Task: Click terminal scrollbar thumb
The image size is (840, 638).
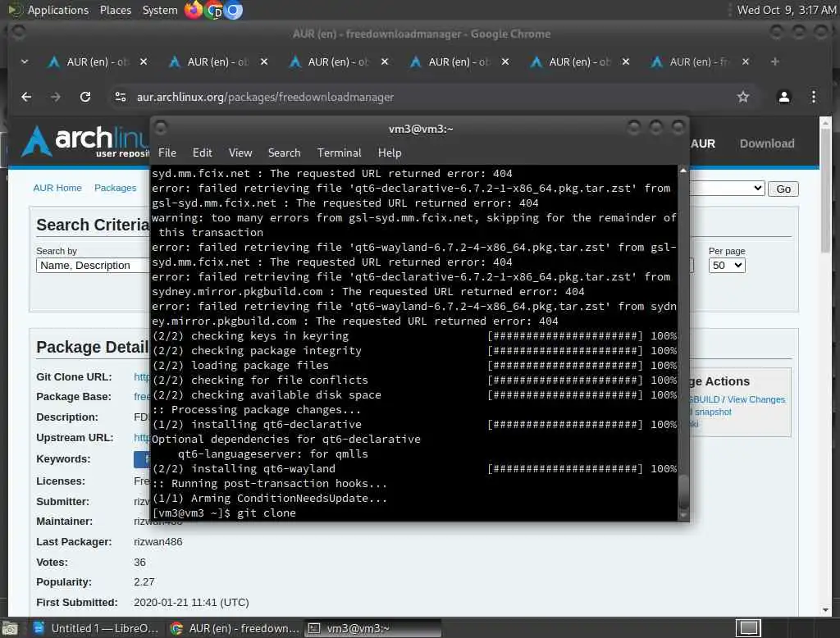Action: point(683,492)
